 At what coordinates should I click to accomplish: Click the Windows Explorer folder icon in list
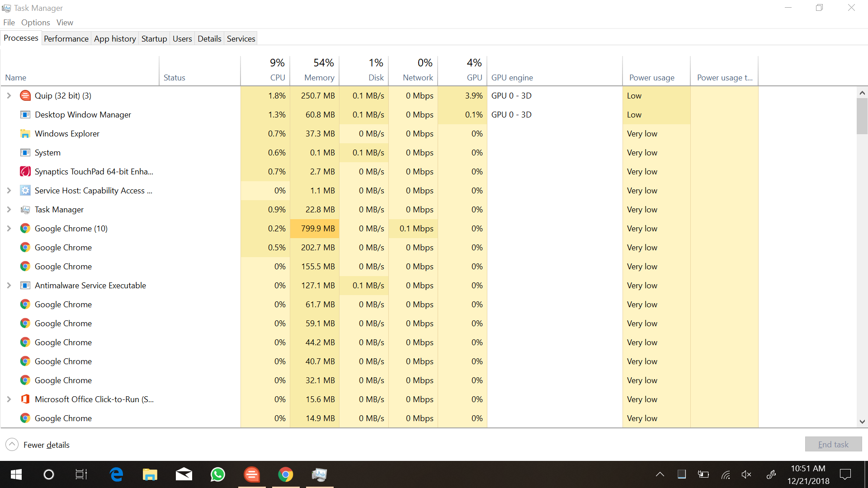pyautogui.click(x=25, y=134)
